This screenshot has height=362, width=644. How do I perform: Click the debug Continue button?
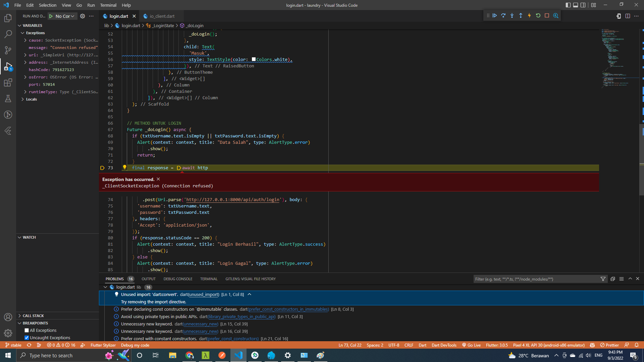point(495,16)
